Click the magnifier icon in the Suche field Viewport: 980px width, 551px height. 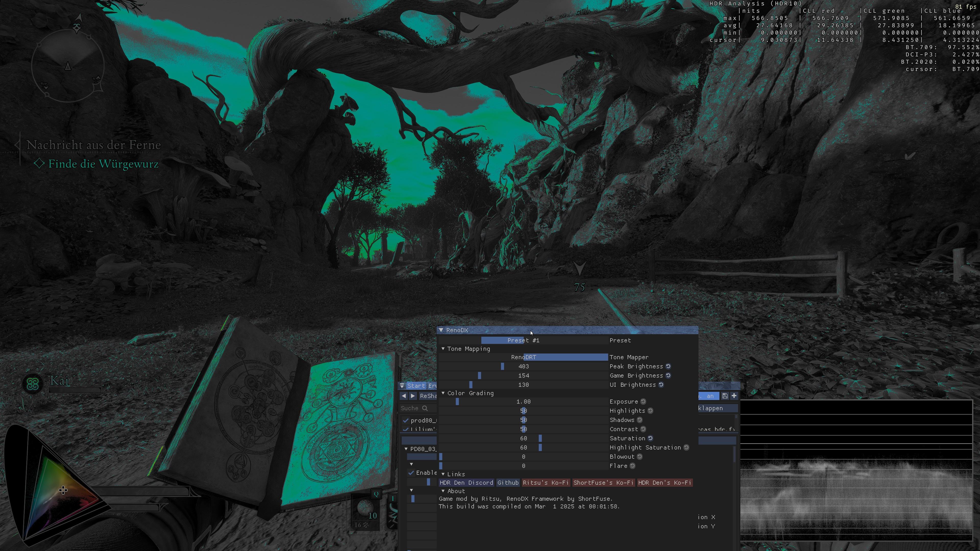point(425,408)
